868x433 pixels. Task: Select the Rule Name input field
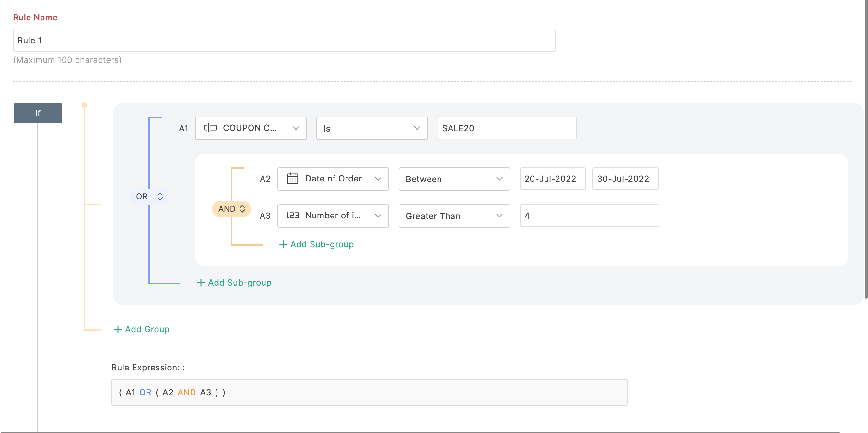coord(284,41)
